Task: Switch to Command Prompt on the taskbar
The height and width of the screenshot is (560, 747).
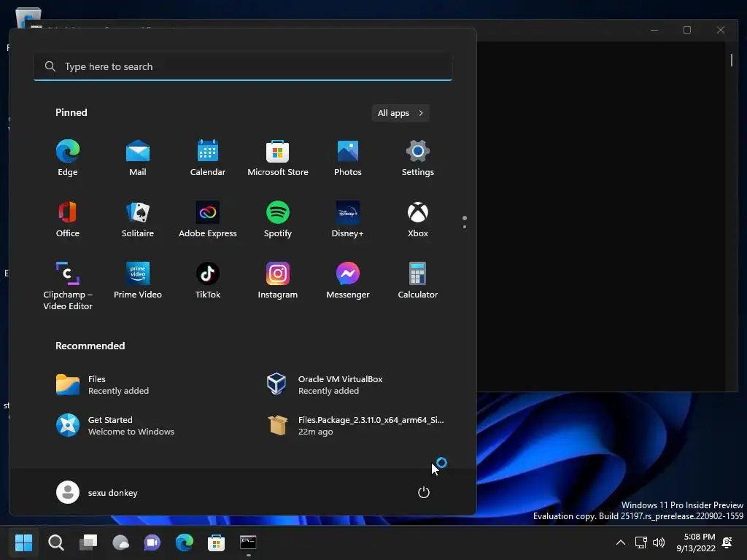Action: [248, 542]
